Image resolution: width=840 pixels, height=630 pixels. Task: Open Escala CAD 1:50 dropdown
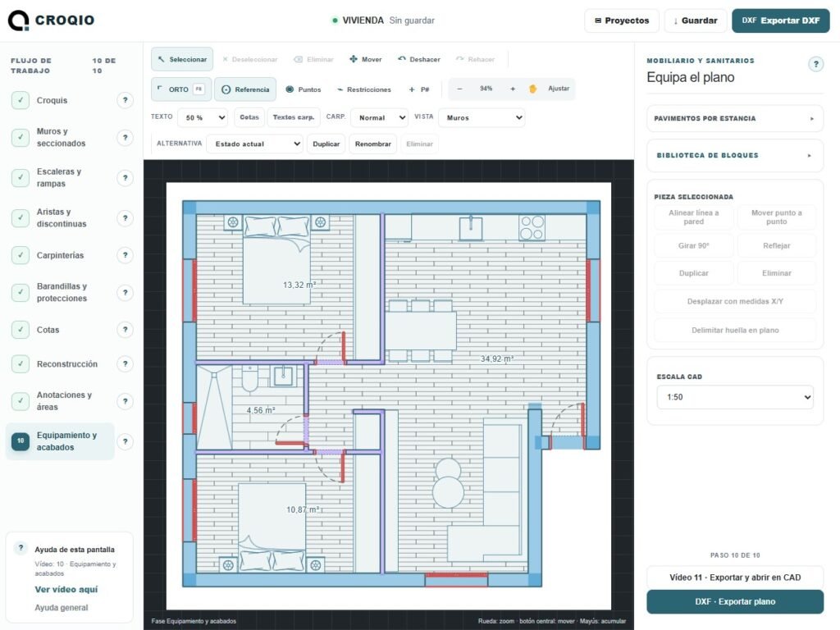(x=735, y=398)
